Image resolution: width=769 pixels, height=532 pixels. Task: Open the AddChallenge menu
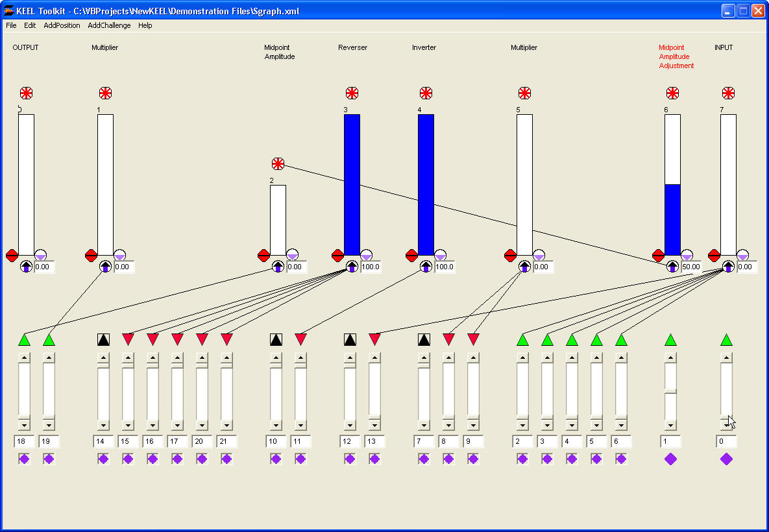click(109, 25)
